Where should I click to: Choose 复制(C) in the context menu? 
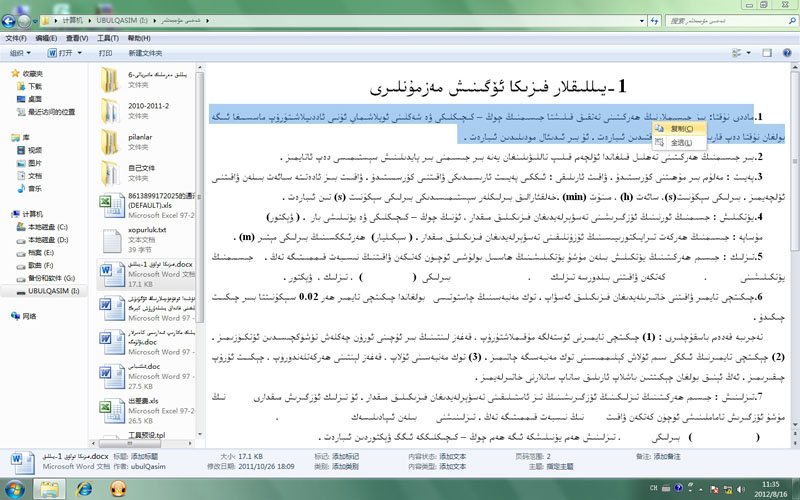[680, 129]
